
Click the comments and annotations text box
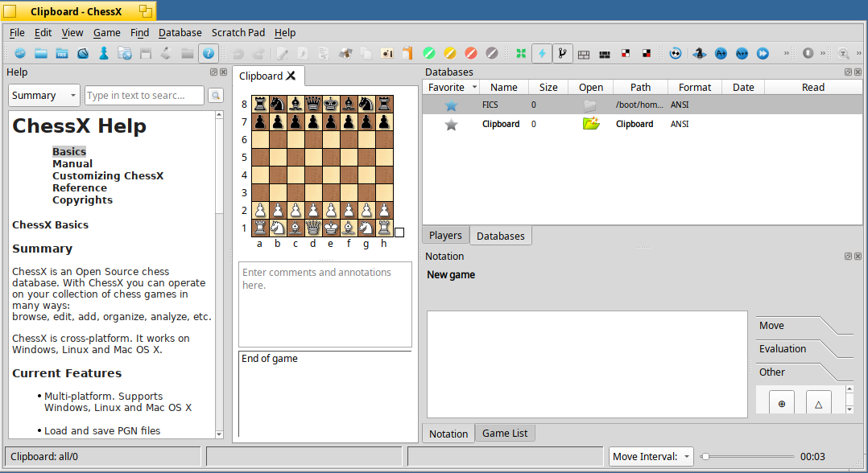point(325,304)
